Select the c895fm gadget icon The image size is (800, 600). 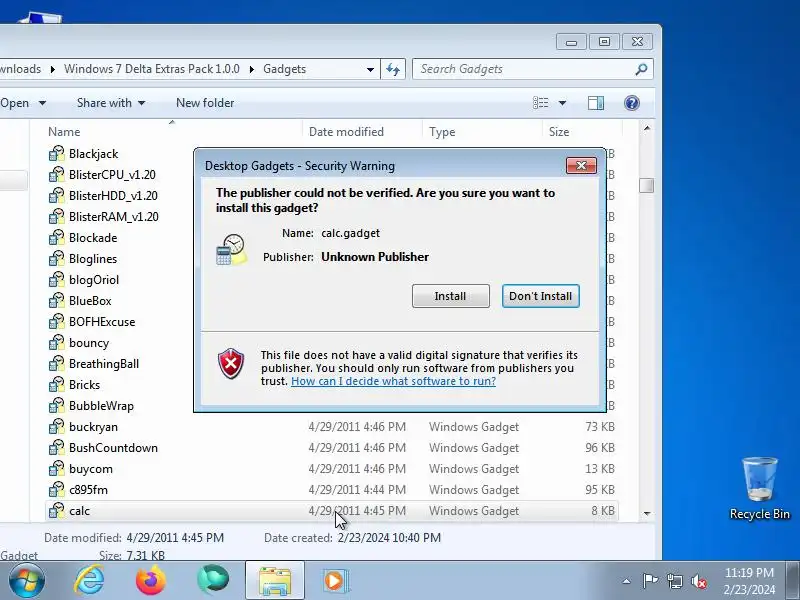pyautogui.click(x=57, y=490)
